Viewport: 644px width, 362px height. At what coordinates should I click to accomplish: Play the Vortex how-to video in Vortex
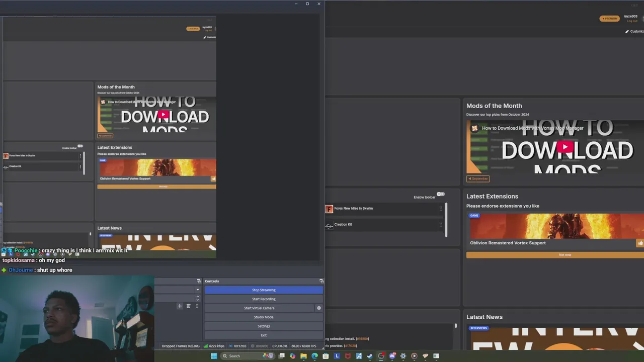[x=565, y=147]
